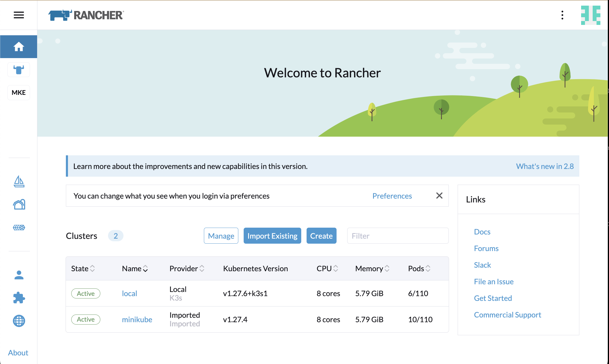Open Continuous Delivery sailboat icon
The height and width of the screenshot is (364, 609).
tap(19, 181)
